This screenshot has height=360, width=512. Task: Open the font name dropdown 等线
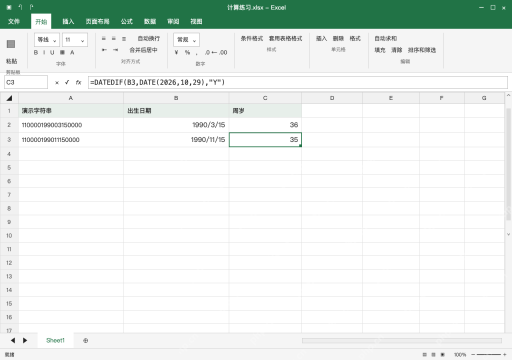point(47,40)
